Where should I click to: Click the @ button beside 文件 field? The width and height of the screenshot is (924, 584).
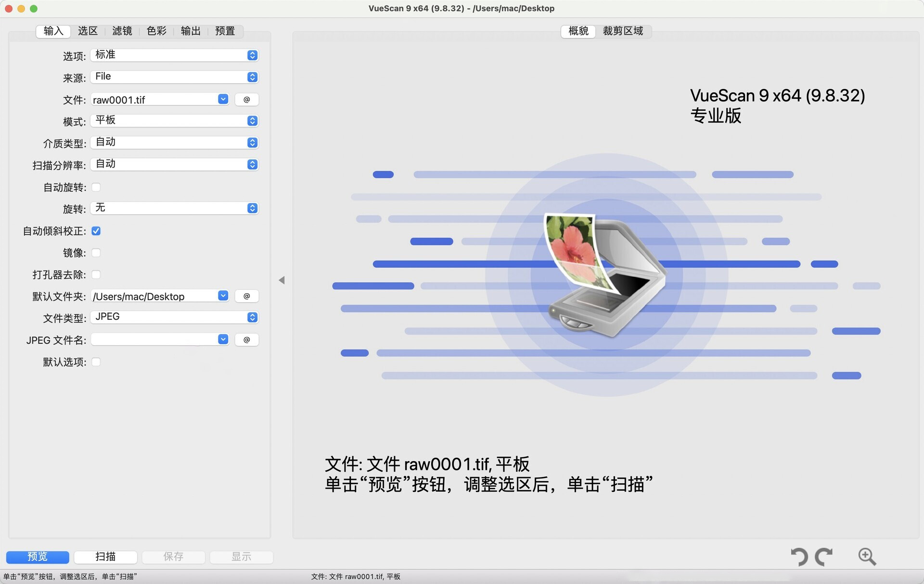click(x=246, y=100)
